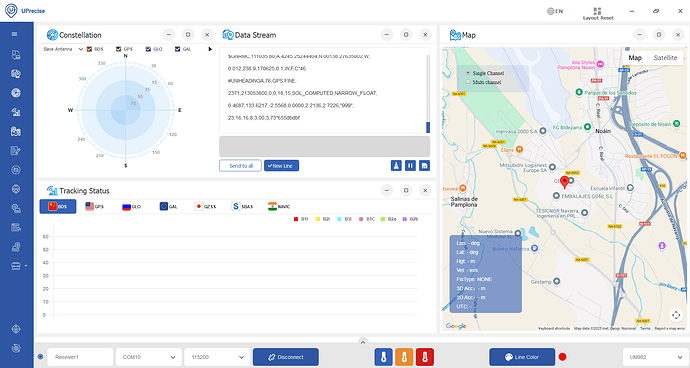Save the data stream log
Image resolution: width=690 pixels, height=368 pixels.
coord(424,166)
